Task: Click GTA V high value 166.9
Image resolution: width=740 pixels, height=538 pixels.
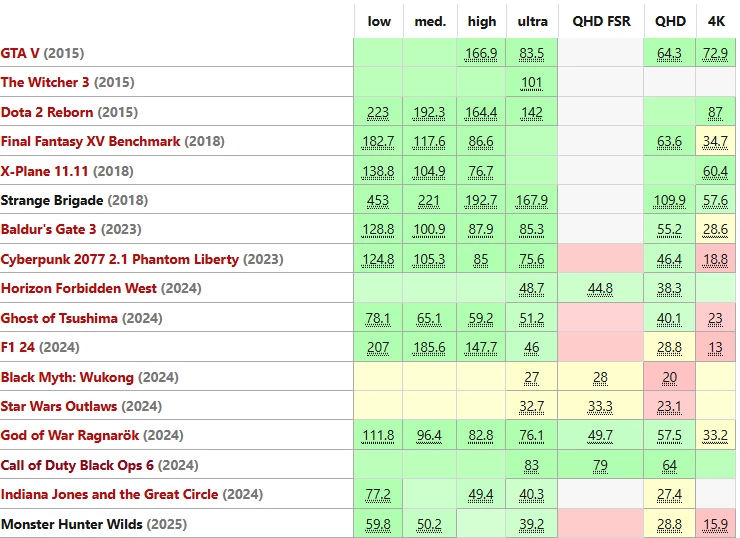Action: coord(481,53)
